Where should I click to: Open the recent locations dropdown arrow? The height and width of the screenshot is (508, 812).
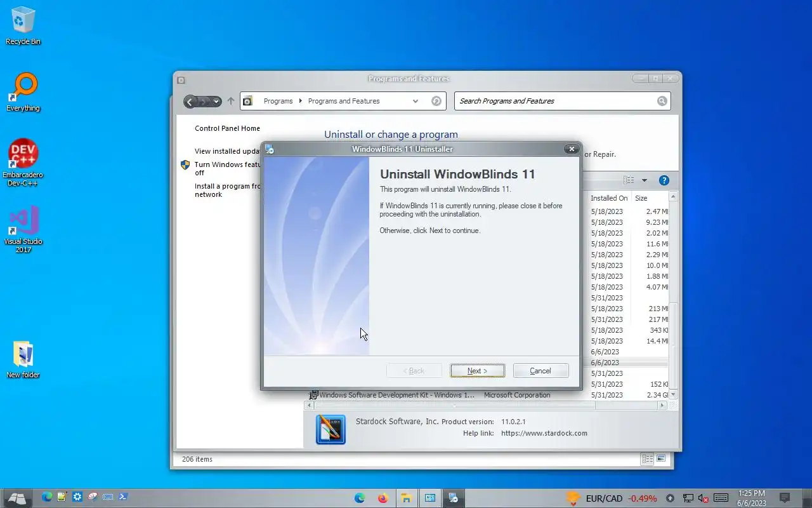(217, 102)
